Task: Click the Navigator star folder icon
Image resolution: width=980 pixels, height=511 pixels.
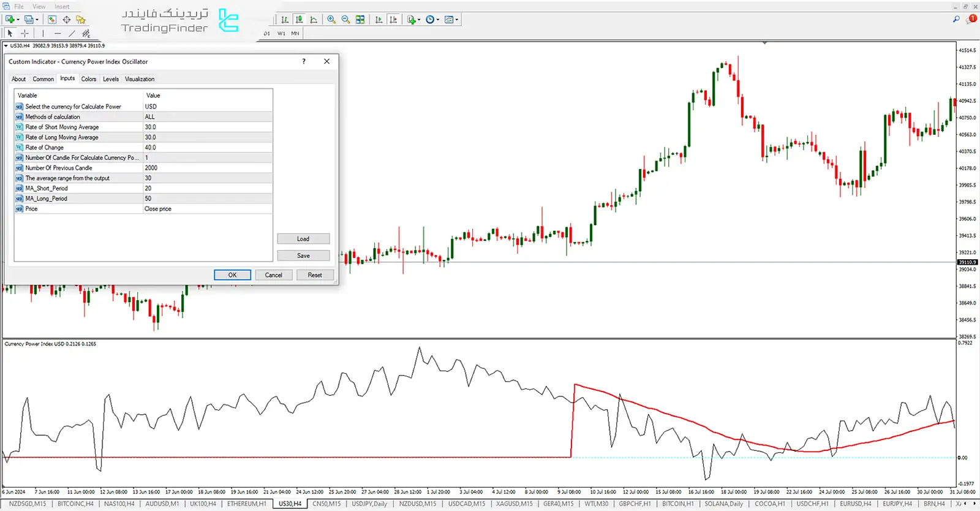Action: pos(80,20)
